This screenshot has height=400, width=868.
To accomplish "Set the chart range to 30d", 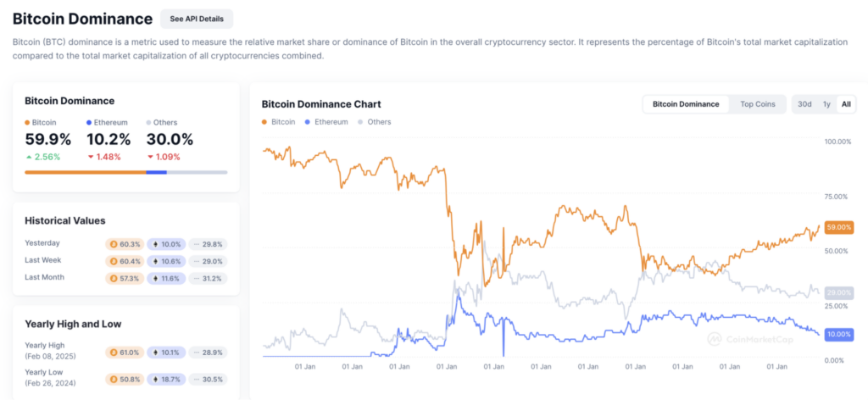I will [x=804, y=104].
